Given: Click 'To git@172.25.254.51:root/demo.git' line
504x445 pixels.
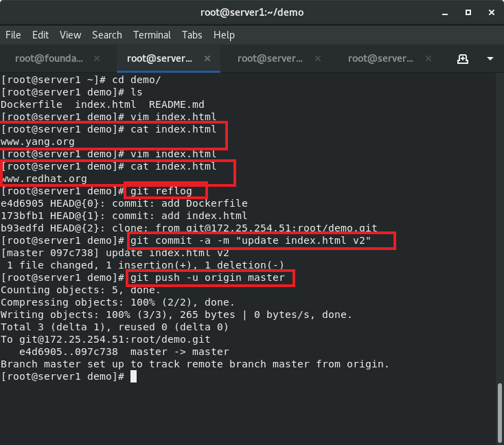Looking at the screenshot, I should [x=106, y=339].
